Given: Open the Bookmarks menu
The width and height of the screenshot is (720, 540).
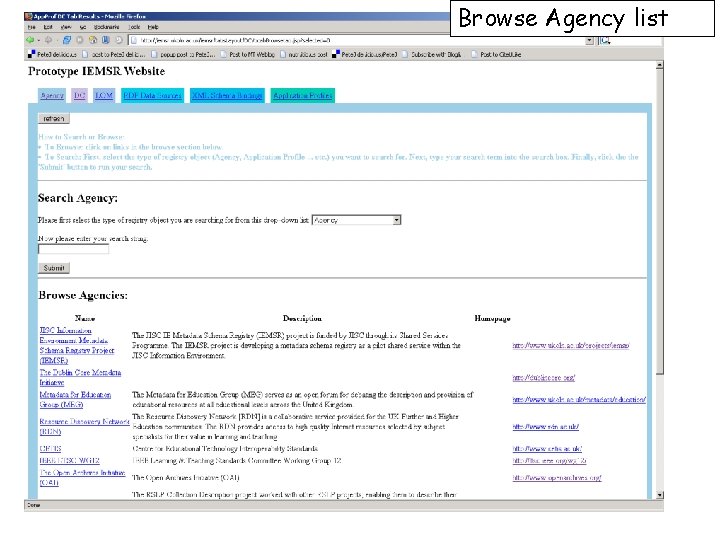Looking at the screenshot, I should point(107,27).
